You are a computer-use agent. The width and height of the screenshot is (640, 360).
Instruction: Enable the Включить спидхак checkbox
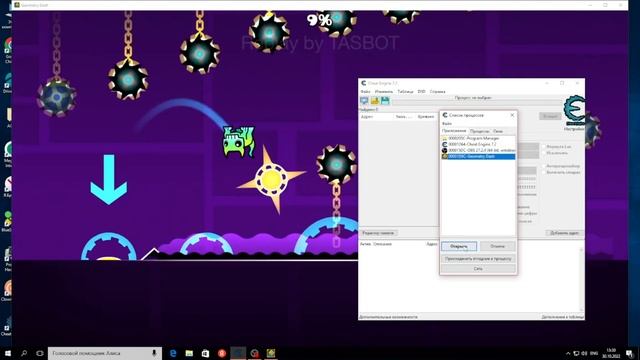544,173
